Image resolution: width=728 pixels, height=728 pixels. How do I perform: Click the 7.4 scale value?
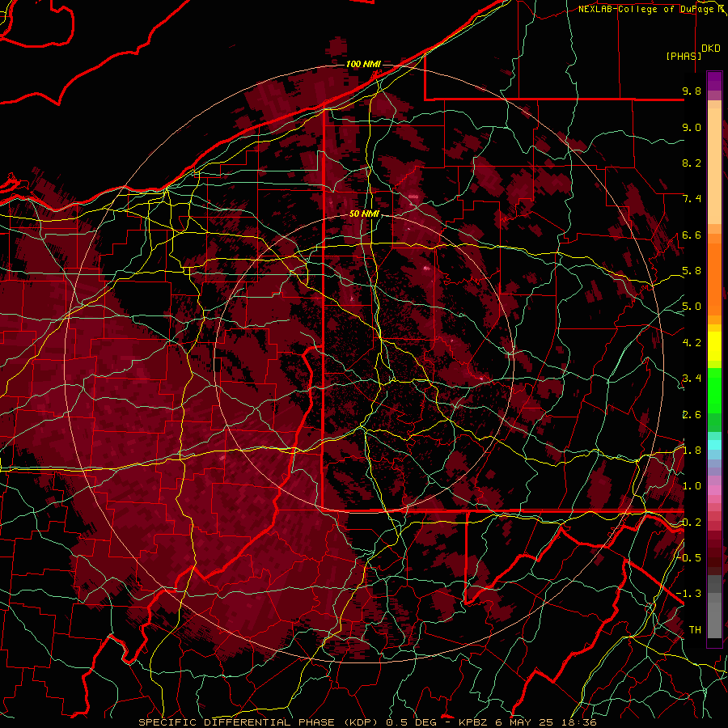[692, 199]
